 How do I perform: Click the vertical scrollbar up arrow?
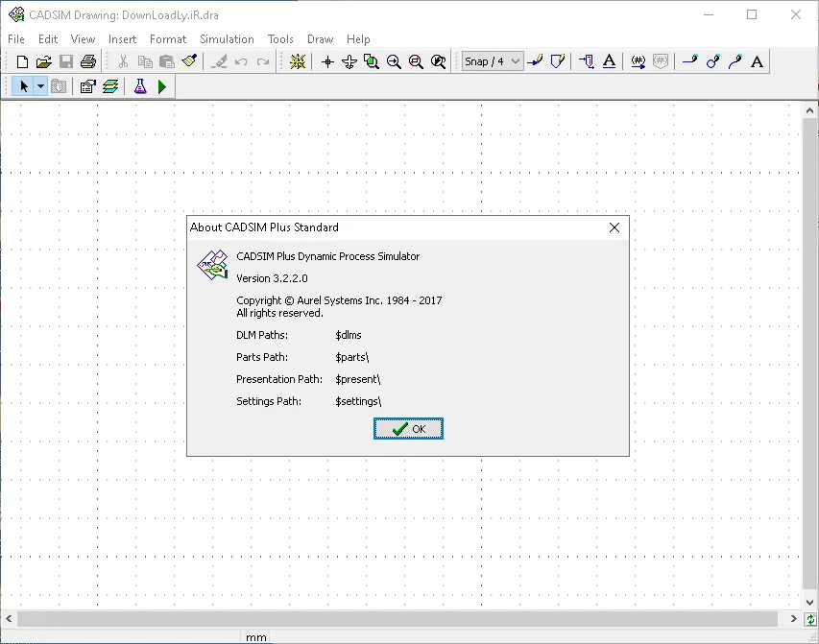tap(809, 110)
